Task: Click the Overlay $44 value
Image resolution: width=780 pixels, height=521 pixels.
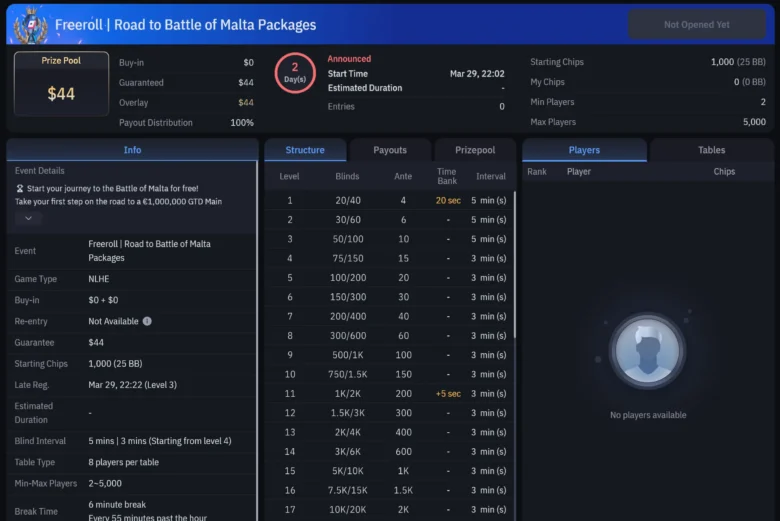Action: pos(246,103)
